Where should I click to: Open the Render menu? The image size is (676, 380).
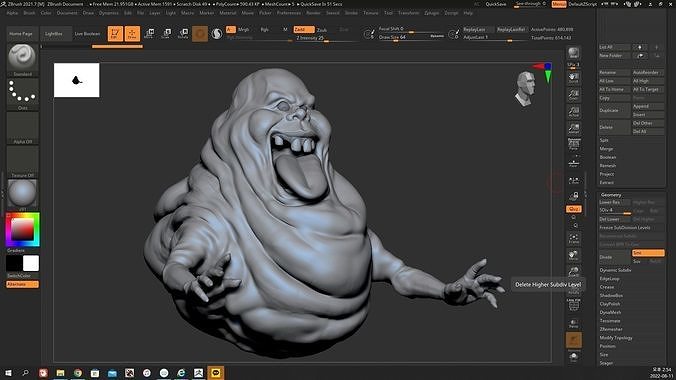(313, 13)
